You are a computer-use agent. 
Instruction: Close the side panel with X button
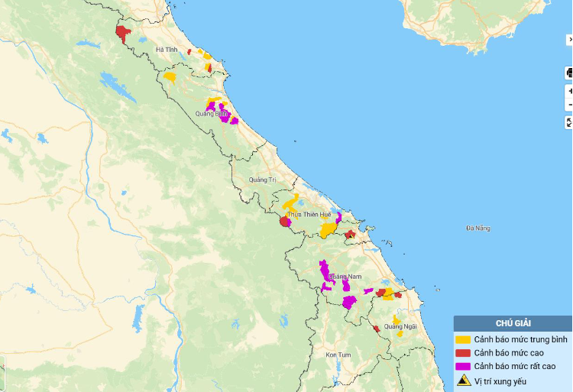point(569,39)
